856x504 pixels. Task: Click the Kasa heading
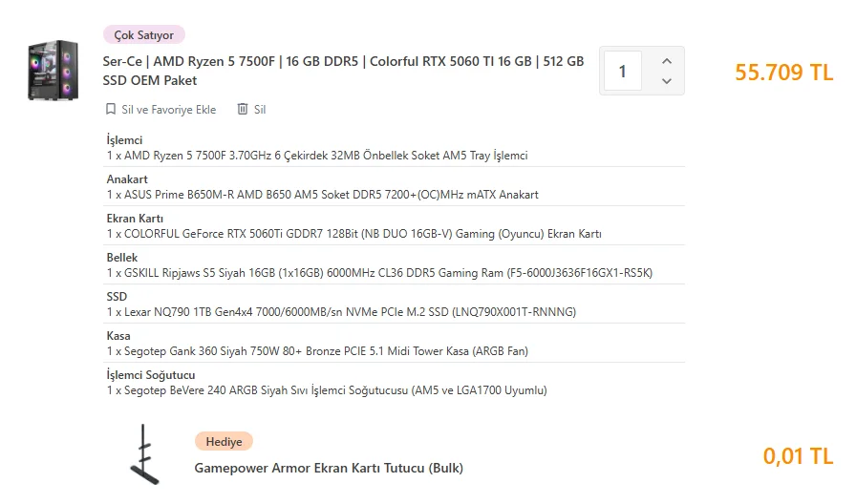coord(118,336)
